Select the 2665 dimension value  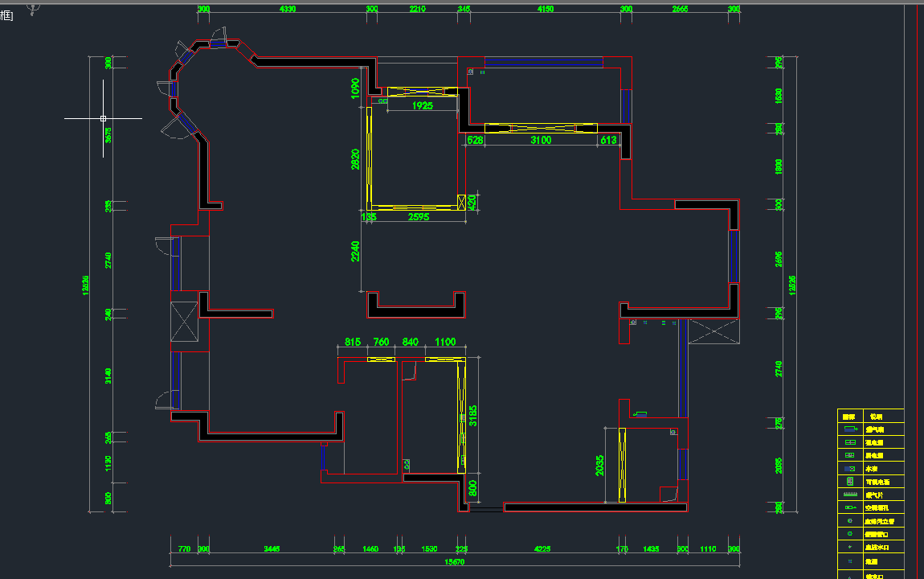click(x=680, y=9)
